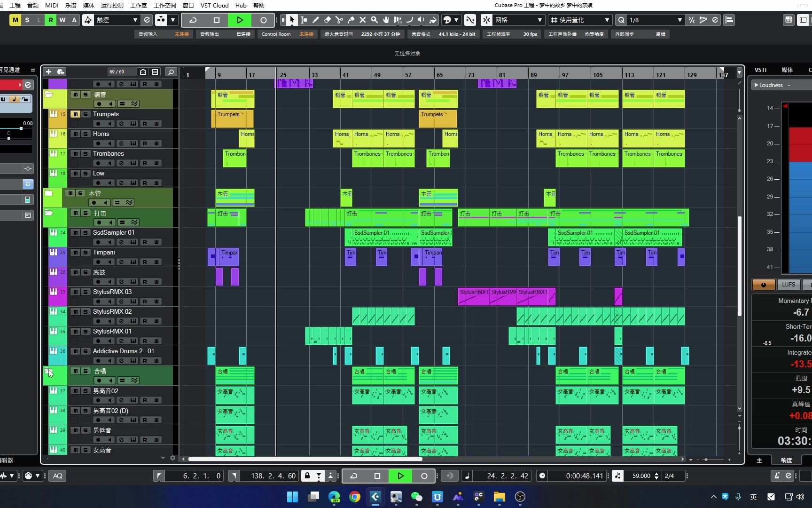
Task: Select the Glue tool
Action: [x=351, y=20]
